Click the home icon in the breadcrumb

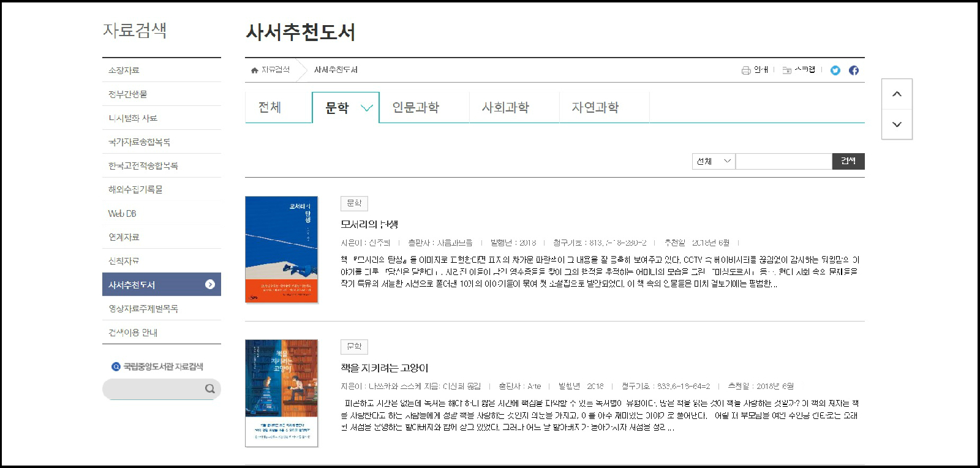255,70
